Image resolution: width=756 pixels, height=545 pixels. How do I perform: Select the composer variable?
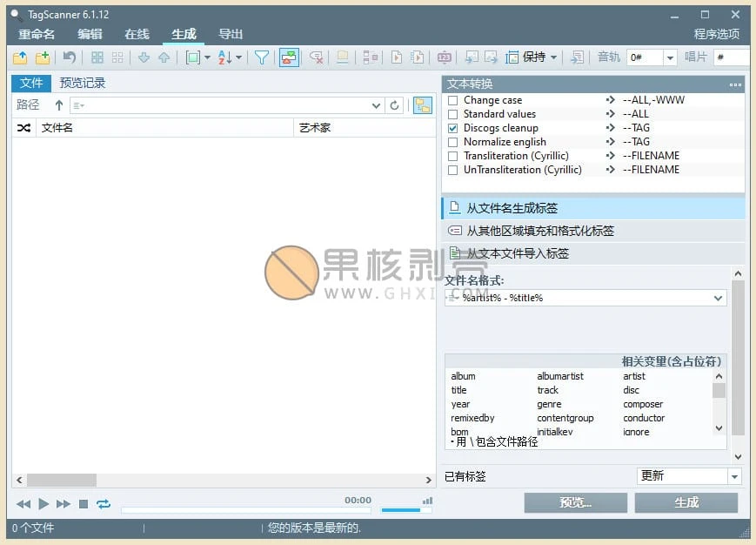coord(643,404)
